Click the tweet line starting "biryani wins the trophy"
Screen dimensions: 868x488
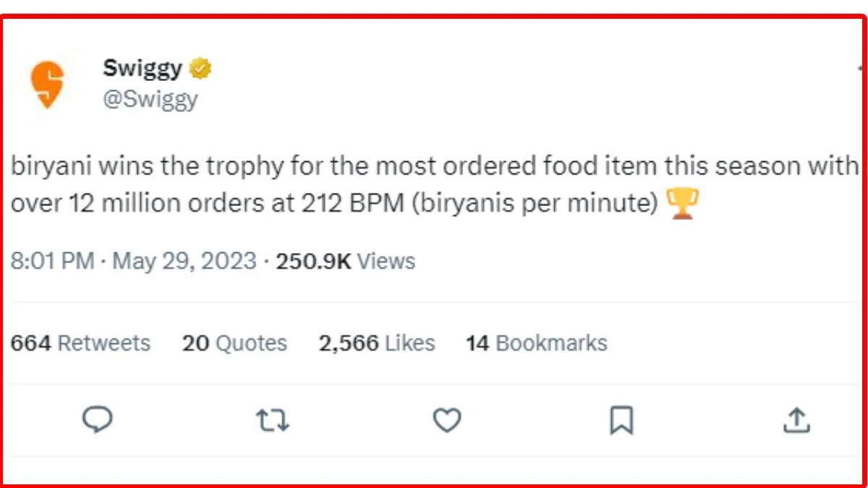[x=434, y=167]
